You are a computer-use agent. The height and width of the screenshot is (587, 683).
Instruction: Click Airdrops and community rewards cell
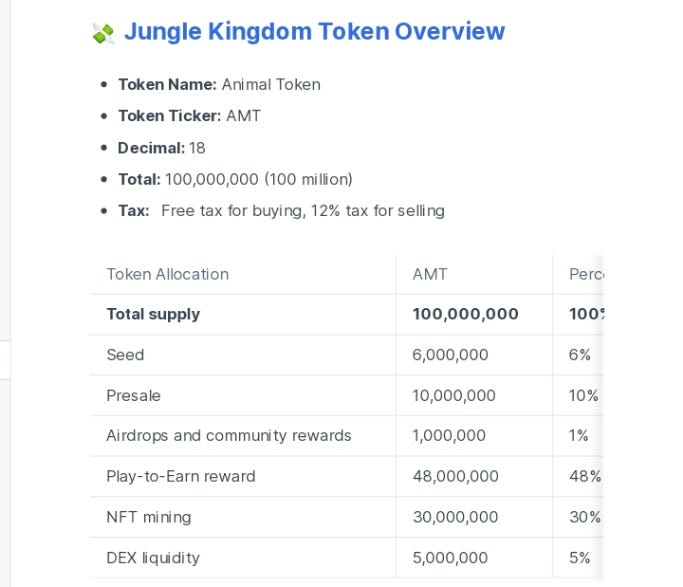(x=229, y=436)
